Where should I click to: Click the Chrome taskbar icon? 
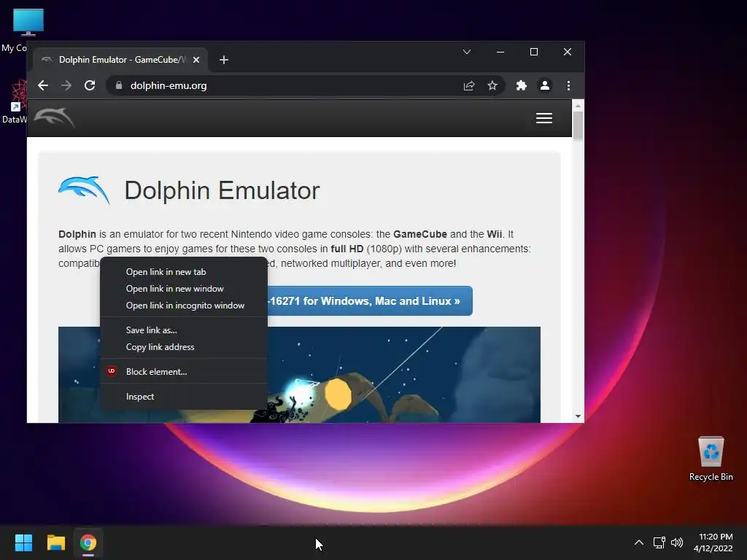tap(88, 542)
